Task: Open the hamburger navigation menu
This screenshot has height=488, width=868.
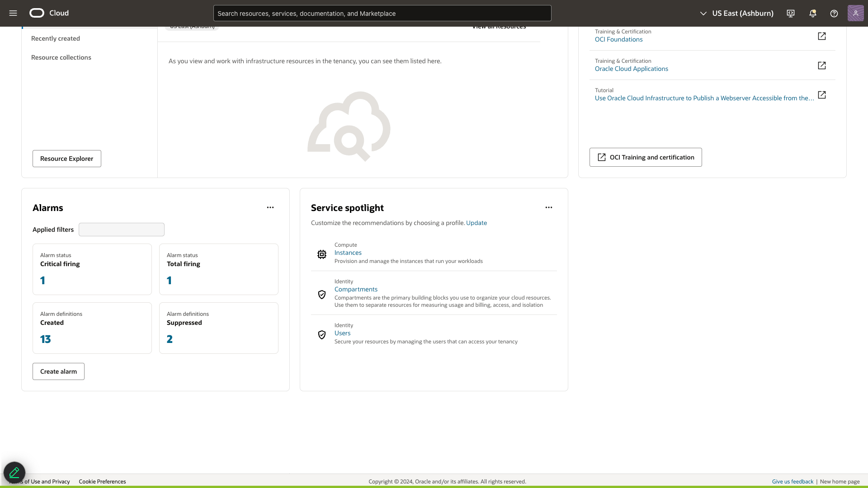Action: point(13,13)
